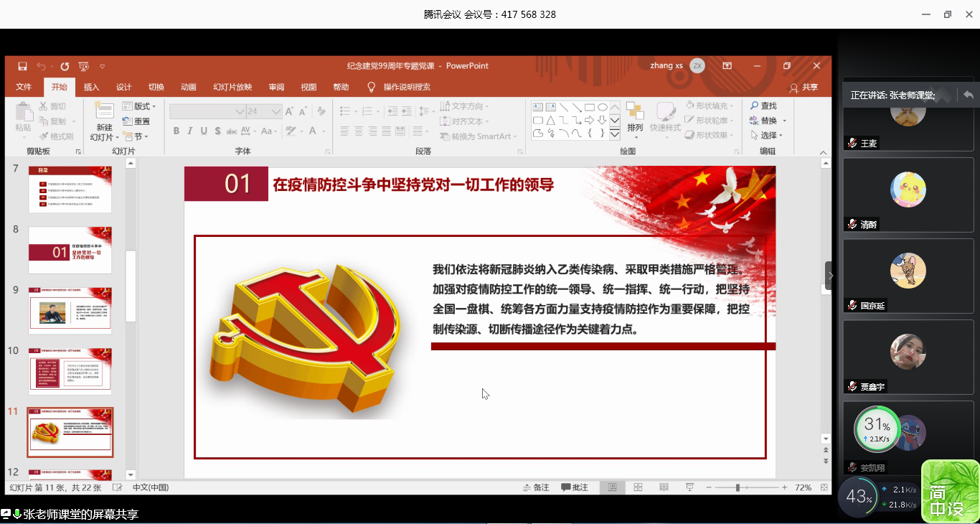The width and height of the screenshot is (980, 524).
Task: Open the Text Direction (文字方向) dropdown
Action: coord(465,106)
